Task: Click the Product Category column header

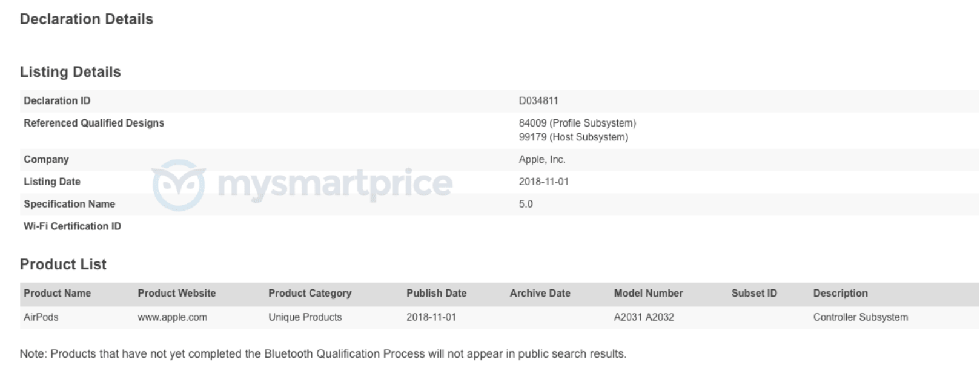Action: (310, 294)
